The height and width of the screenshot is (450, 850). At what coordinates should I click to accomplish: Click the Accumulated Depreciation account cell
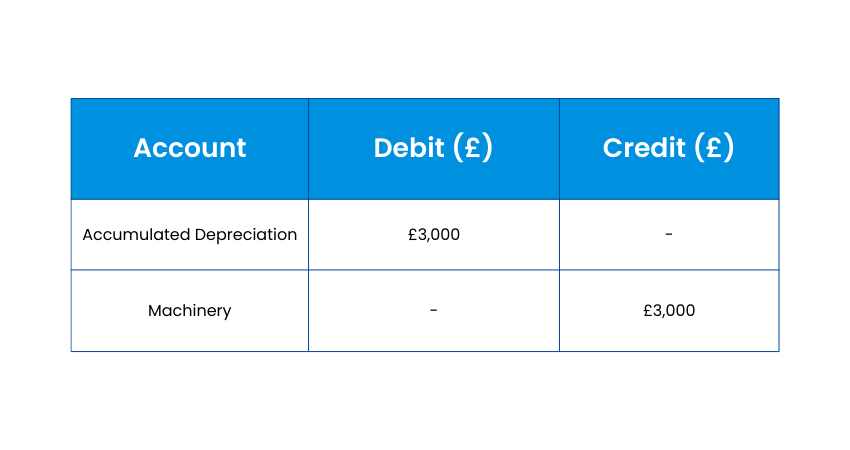click(189, 235)
